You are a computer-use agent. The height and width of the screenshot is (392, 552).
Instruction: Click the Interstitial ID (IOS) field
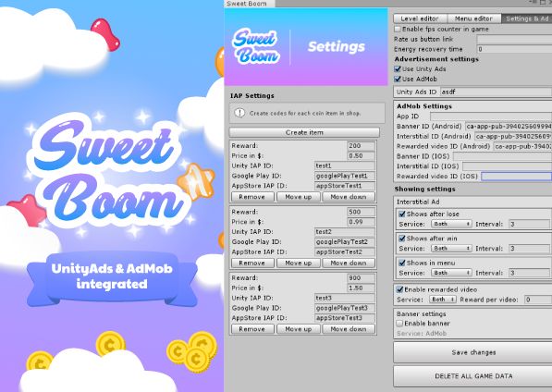507,166
